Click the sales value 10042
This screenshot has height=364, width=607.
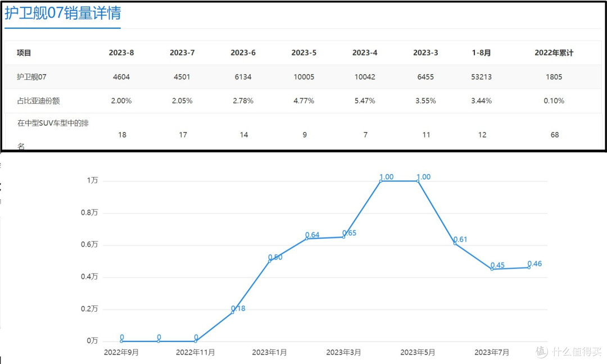pyautogui.click(x=365, y=76)
